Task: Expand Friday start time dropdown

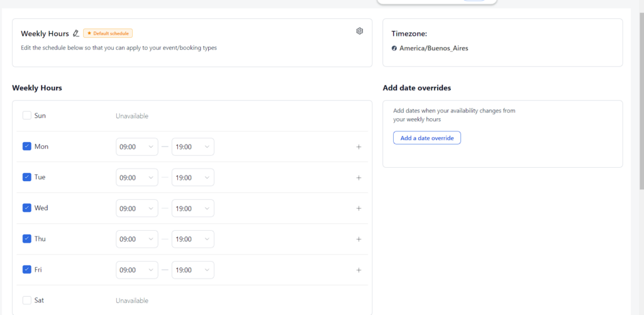Action: (x=136, y=270)
